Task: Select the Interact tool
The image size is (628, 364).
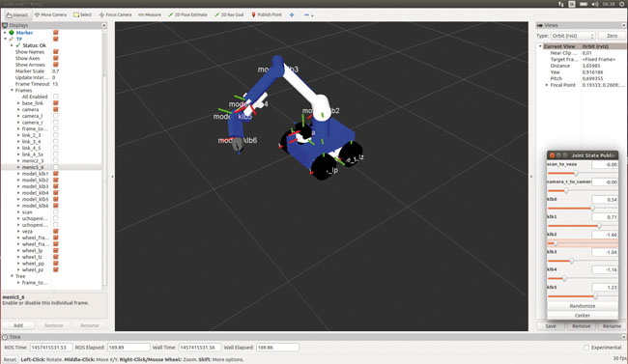Action: 16,14
